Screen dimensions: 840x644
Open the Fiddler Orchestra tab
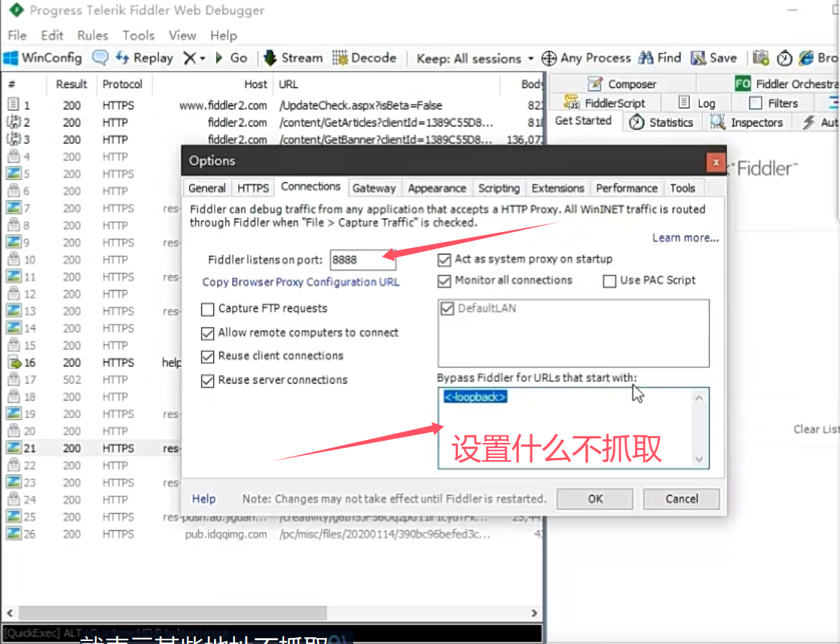787,84
